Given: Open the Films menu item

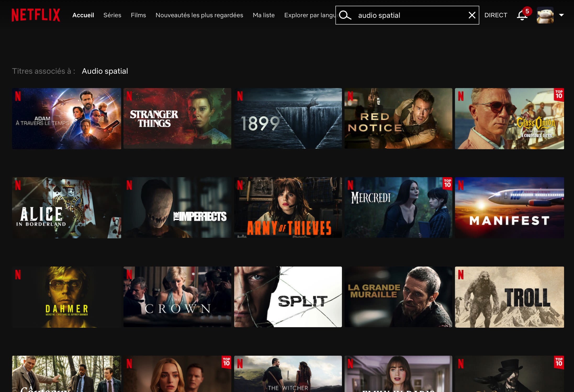Looking at the screenshot, I should (x=138, y=15).
